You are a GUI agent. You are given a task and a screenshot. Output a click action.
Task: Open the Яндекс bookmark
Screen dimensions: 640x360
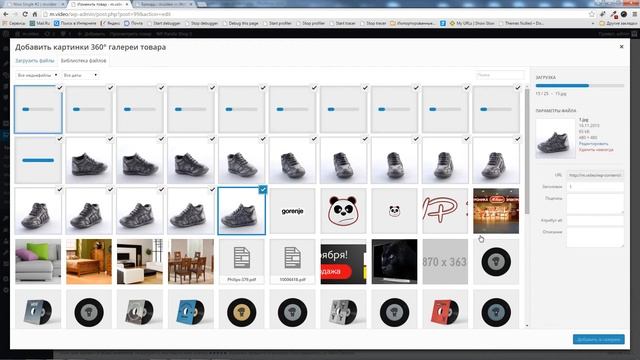click(x=110, y=23)
